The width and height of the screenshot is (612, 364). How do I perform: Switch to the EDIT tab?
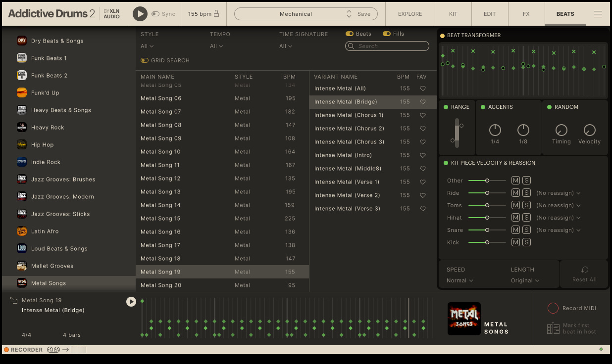490,14
